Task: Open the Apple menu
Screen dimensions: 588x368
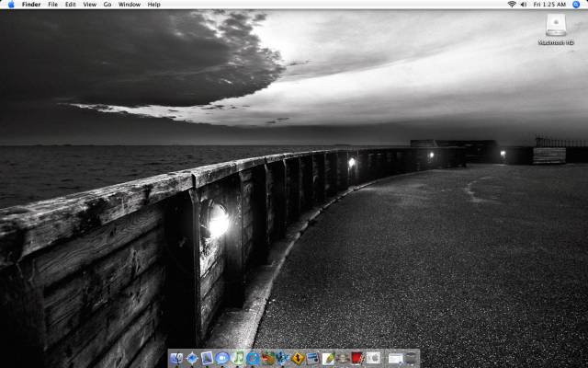Action: coord(11,5)
